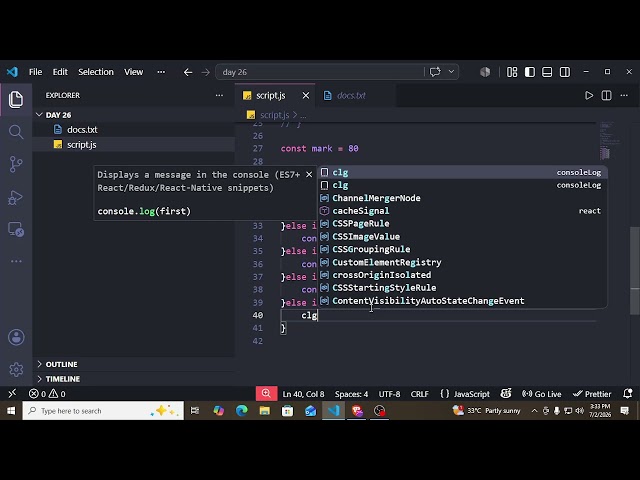Pick the CSSImageValue suggestion
The image size is (640, 480).
coord(463,237)
